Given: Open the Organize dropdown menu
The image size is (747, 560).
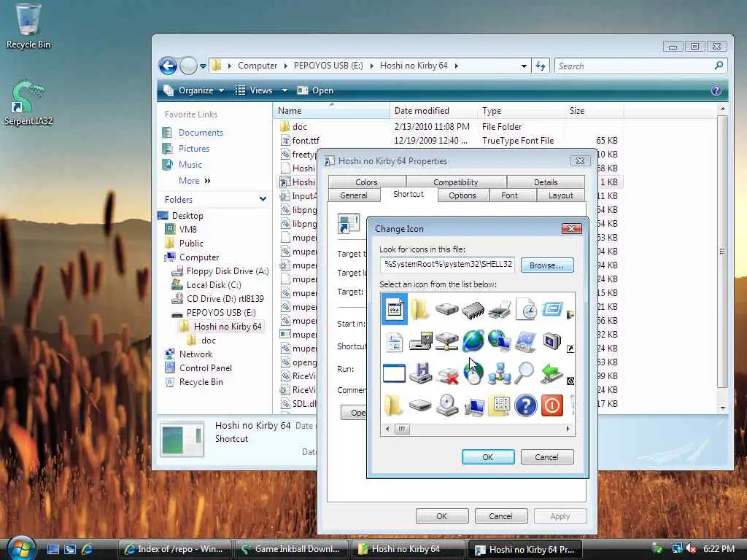Looking at the screenshot, I should 194,90.
